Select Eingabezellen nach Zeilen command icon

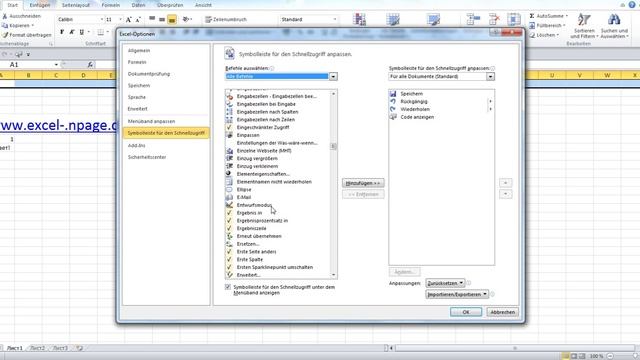229,120
